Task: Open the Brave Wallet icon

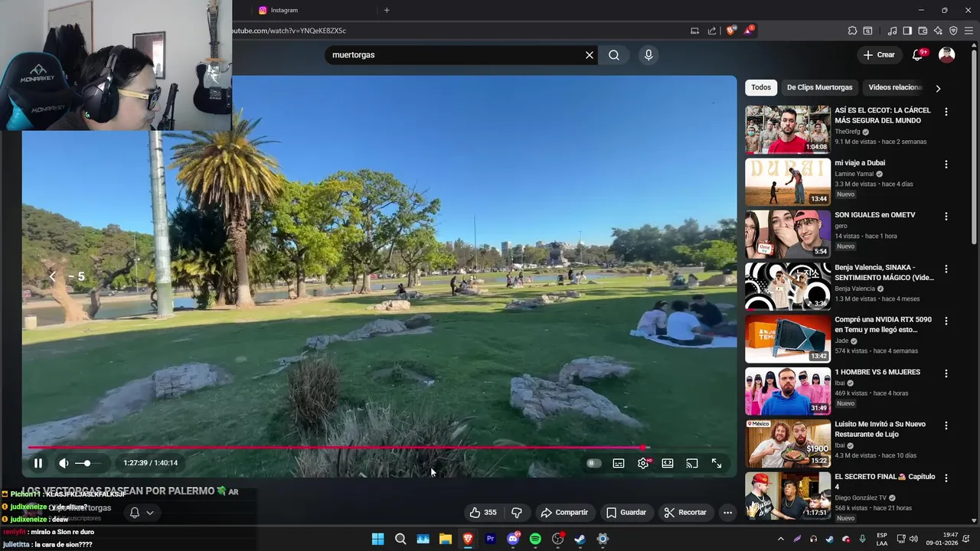Action: 923,31
